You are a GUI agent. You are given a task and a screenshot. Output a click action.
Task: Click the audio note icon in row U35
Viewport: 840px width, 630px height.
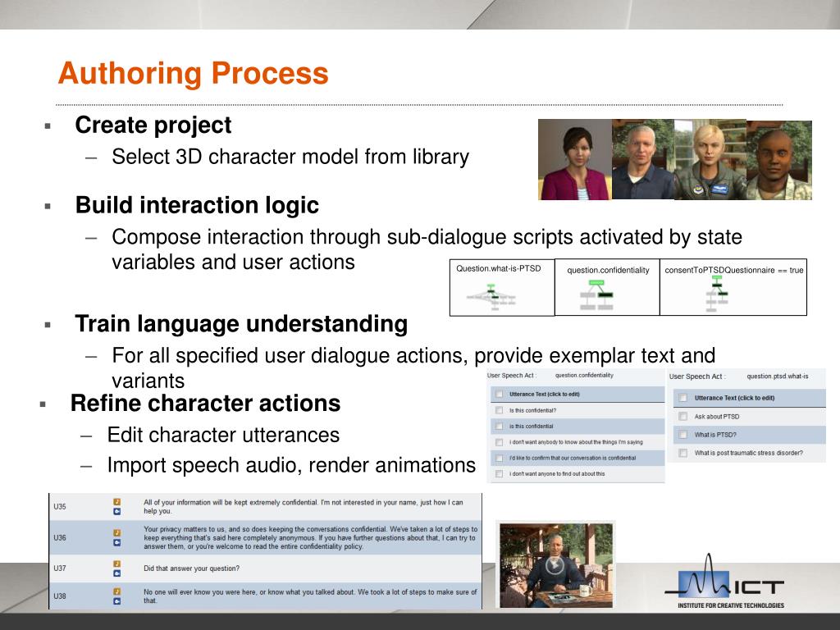[x=116, y=502]
